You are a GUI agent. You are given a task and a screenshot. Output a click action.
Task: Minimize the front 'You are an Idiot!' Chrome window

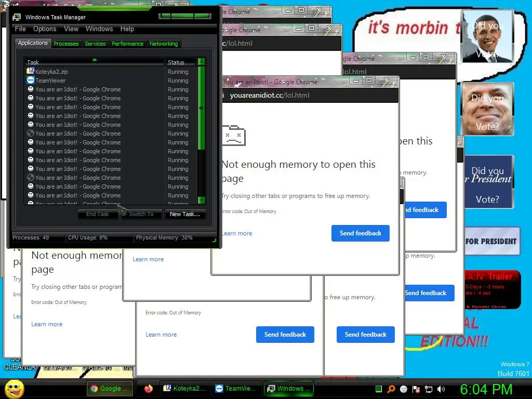coord(355,80)
